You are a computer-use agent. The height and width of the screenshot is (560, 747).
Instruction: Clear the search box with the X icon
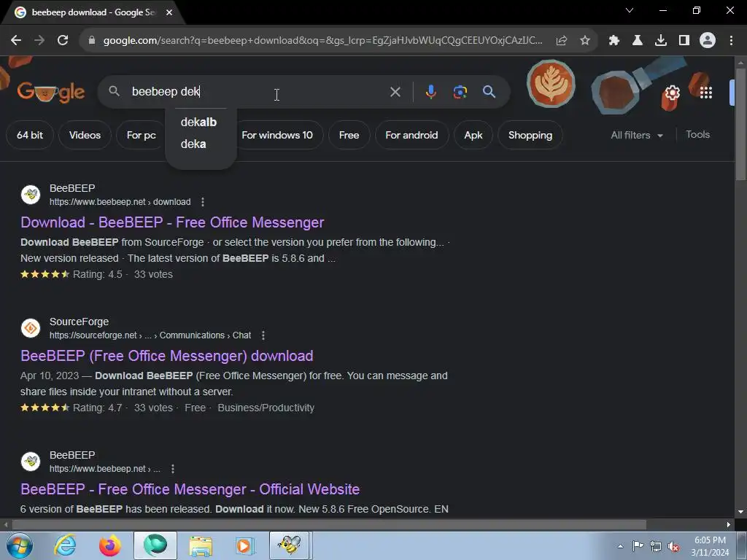click(x=395, y=92)
